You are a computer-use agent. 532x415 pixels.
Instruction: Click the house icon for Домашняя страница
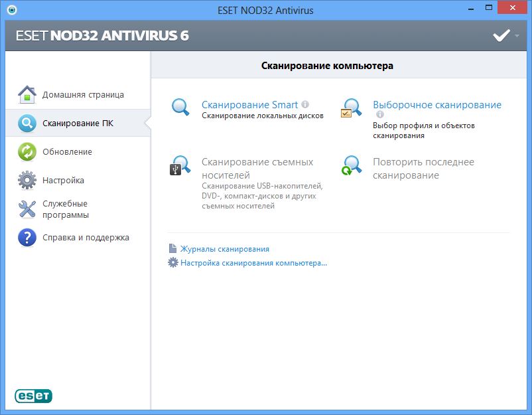point(27,95)
